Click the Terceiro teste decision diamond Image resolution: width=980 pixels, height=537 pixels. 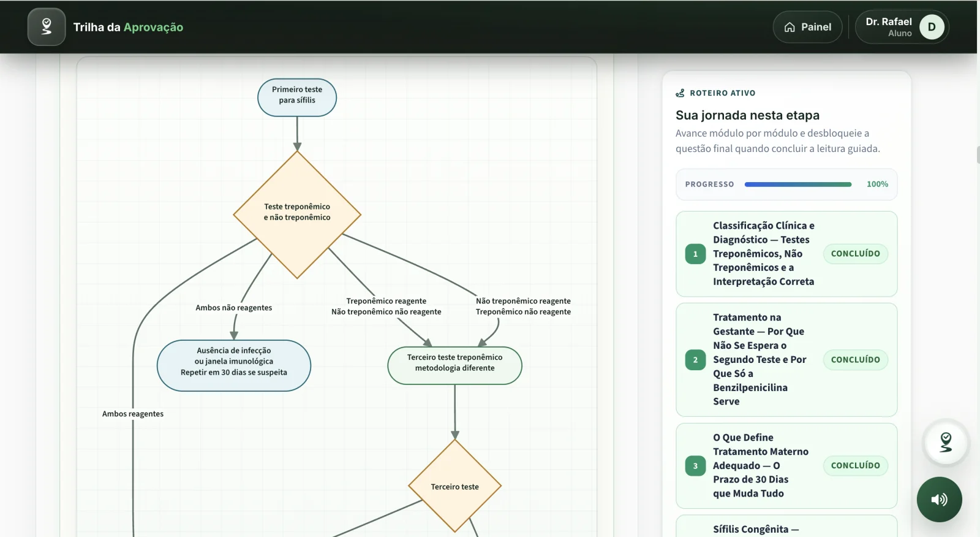click(x=454, y=486)
